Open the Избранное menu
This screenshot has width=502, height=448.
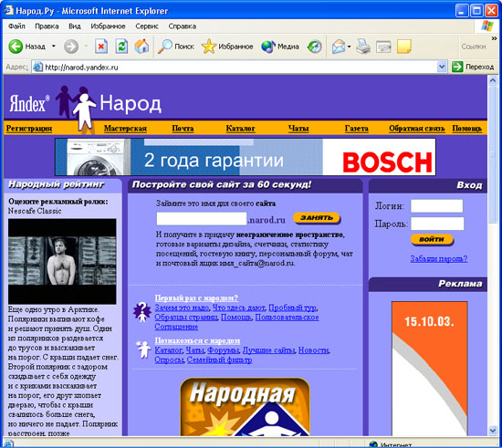pyautogui.click(x=108, y=26)
